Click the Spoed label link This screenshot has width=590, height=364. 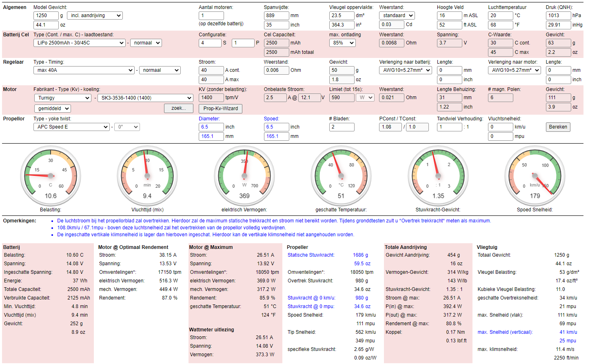271,119
